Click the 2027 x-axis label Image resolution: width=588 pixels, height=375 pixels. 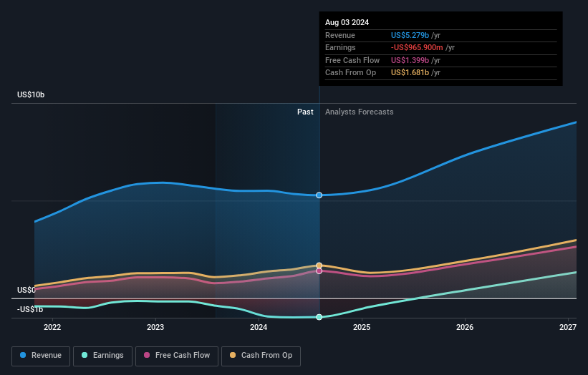pyautogui.click(x=568, y=327)
